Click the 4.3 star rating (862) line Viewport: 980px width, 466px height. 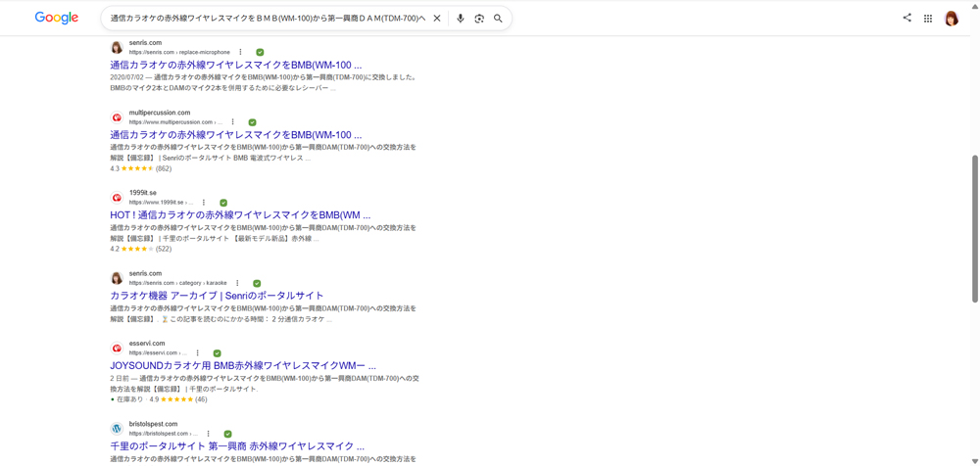pyautogui.click(x=140, y=168)
